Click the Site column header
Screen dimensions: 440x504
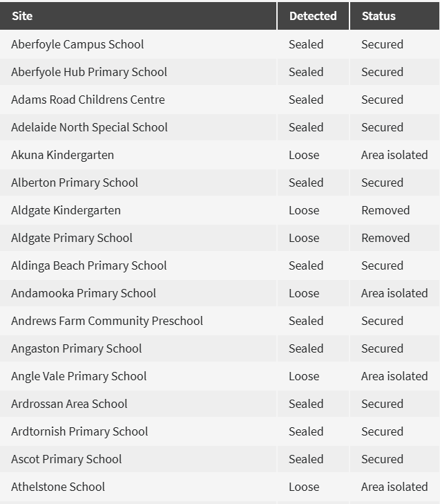22,16
